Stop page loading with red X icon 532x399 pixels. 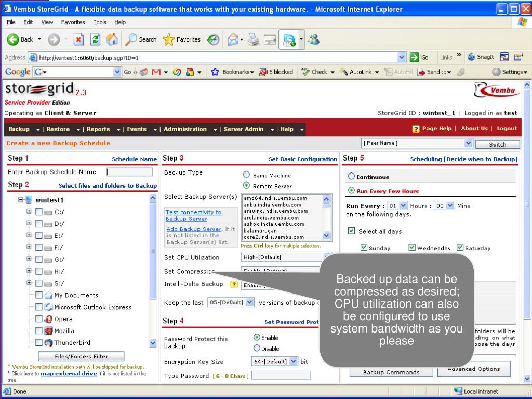click(x=78, y=39)
